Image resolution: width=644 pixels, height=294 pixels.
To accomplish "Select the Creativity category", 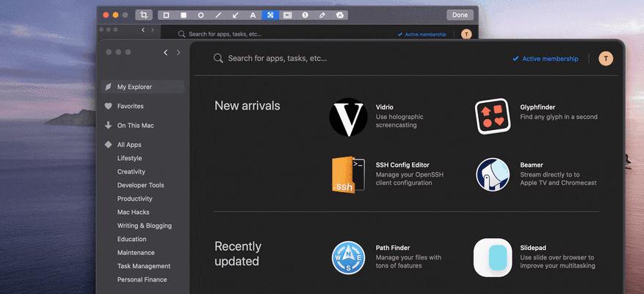I will (x=131, y=172).
